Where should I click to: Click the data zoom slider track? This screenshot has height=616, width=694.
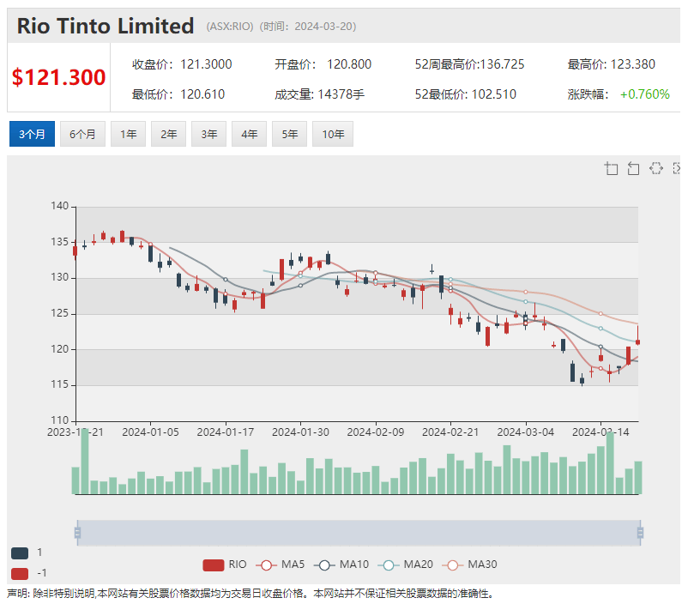359,533
